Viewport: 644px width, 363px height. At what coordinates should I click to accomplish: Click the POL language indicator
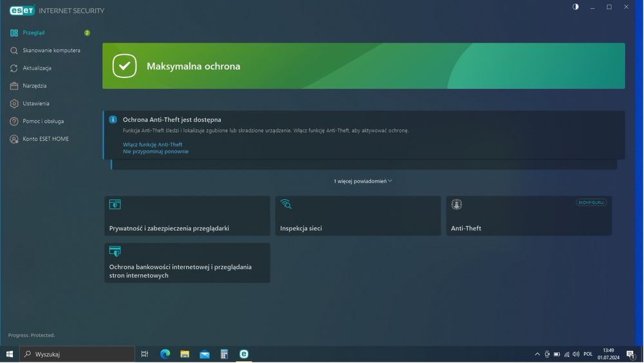(x=588, y=354)
